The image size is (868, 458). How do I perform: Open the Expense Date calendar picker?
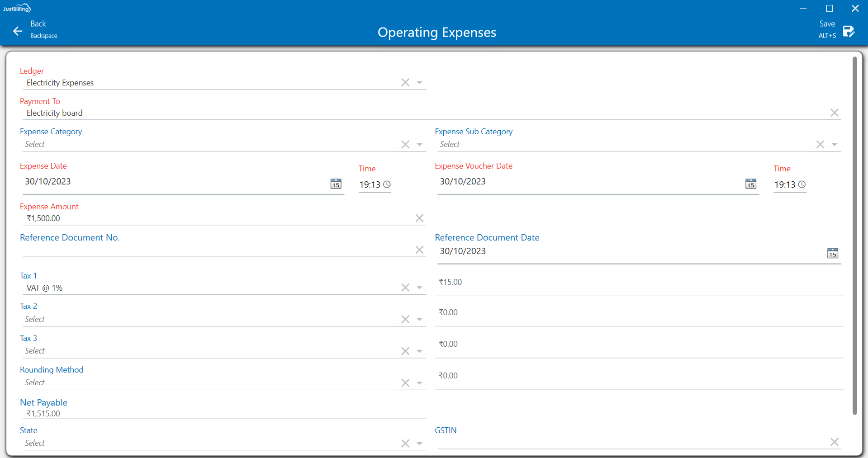336,184
